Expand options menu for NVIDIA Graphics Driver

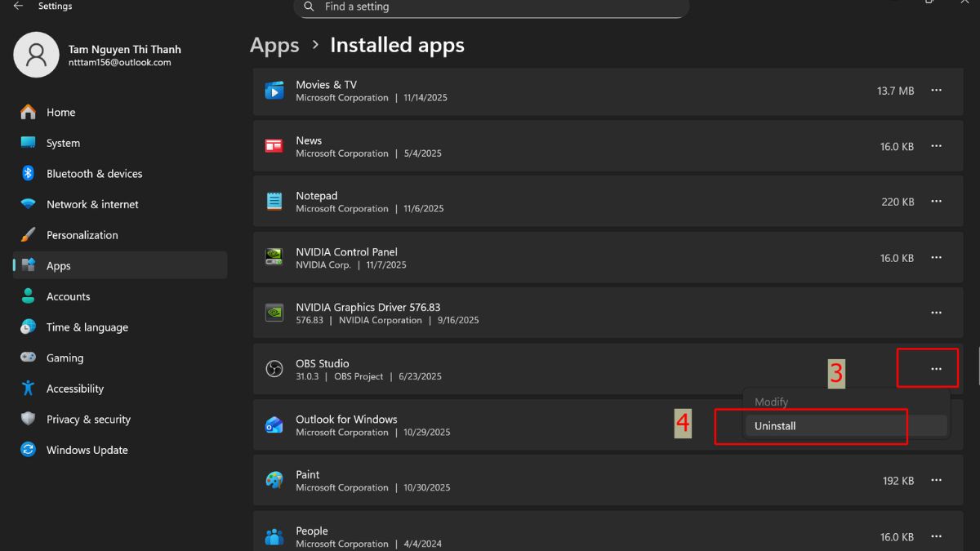[x=936, y=313]
